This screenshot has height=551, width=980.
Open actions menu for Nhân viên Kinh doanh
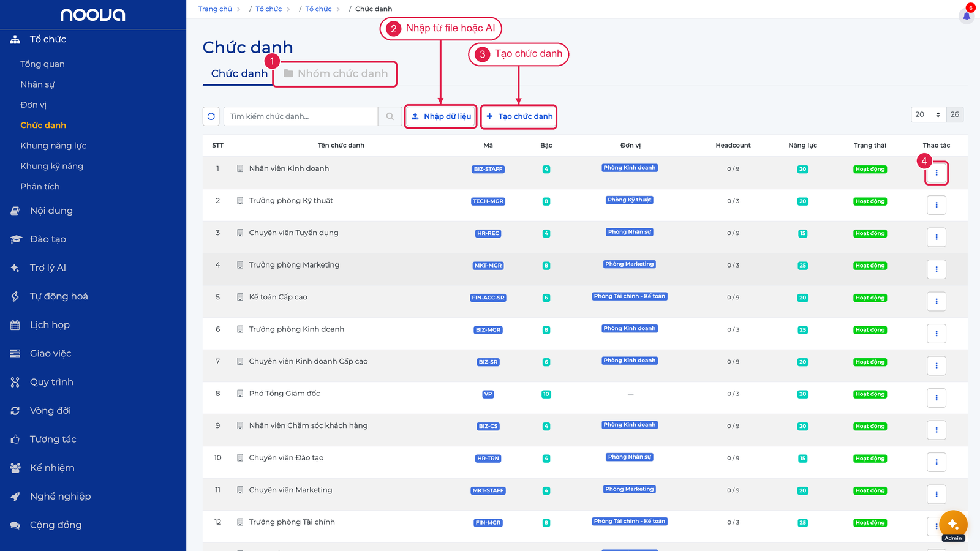937,173
